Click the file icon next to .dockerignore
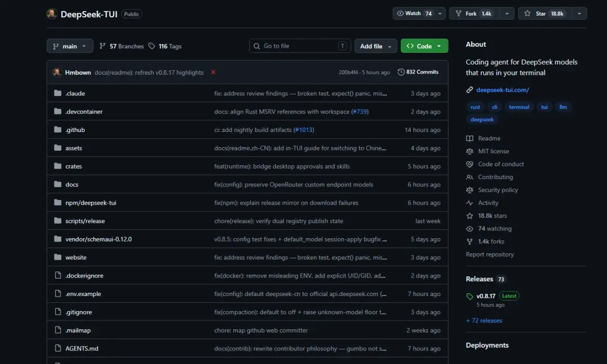The image size is (607, 364). (x=58, y=275)
